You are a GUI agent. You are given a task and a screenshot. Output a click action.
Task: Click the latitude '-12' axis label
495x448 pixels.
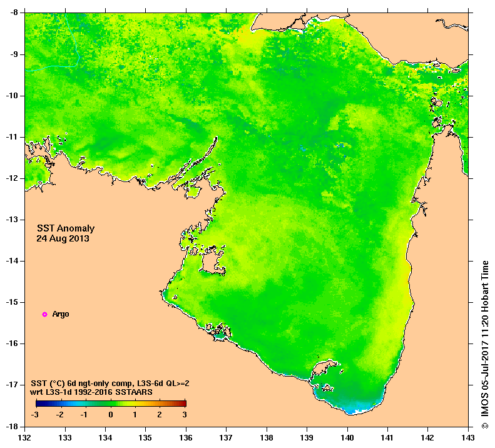tap(12, 178)
